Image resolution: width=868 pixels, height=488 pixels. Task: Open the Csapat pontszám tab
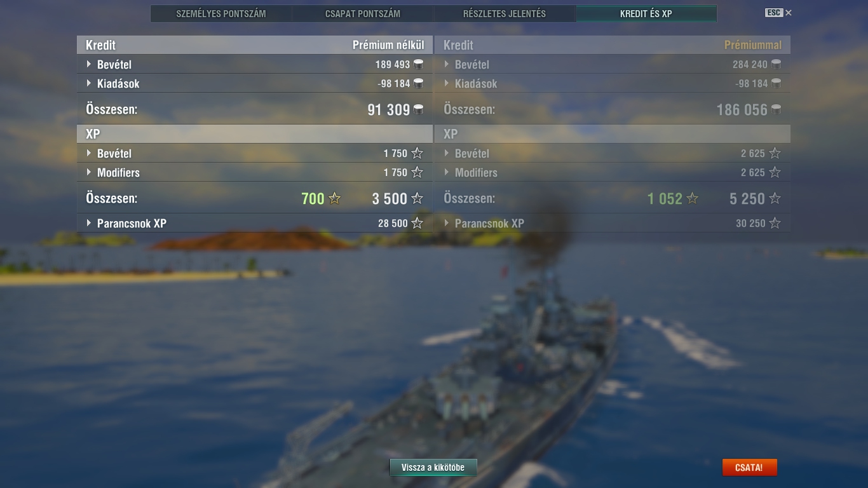click(363, 13)
